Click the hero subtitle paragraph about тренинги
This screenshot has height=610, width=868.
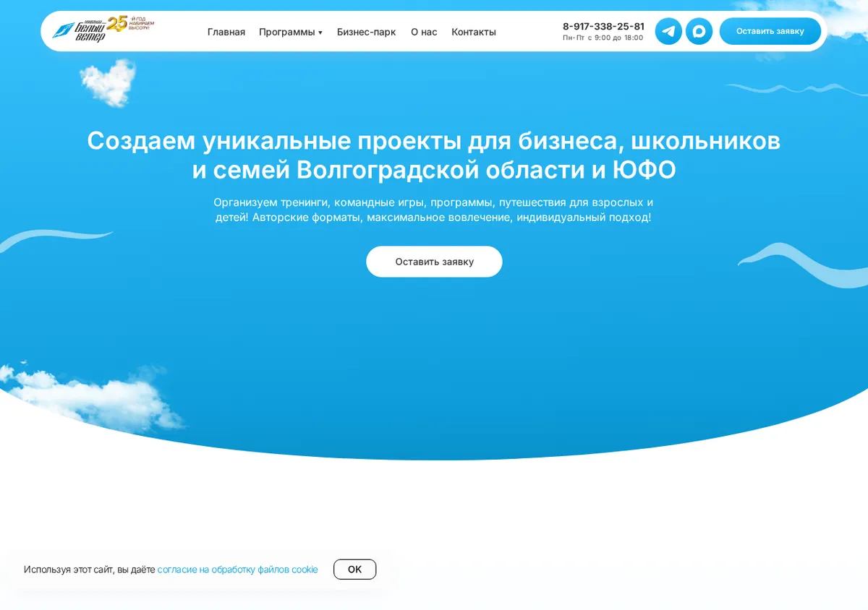click(434, 210)
